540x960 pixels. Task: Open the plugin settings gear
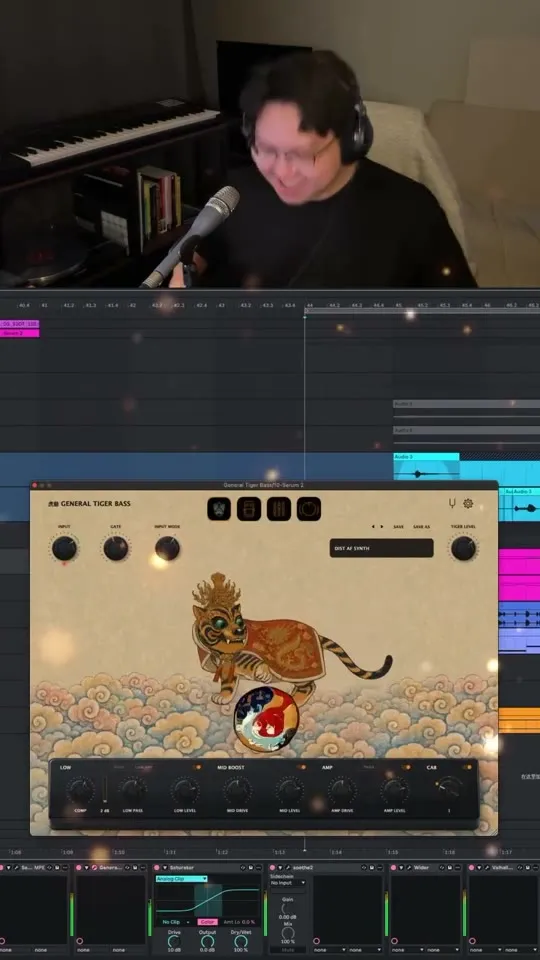[x=468, y=503]
